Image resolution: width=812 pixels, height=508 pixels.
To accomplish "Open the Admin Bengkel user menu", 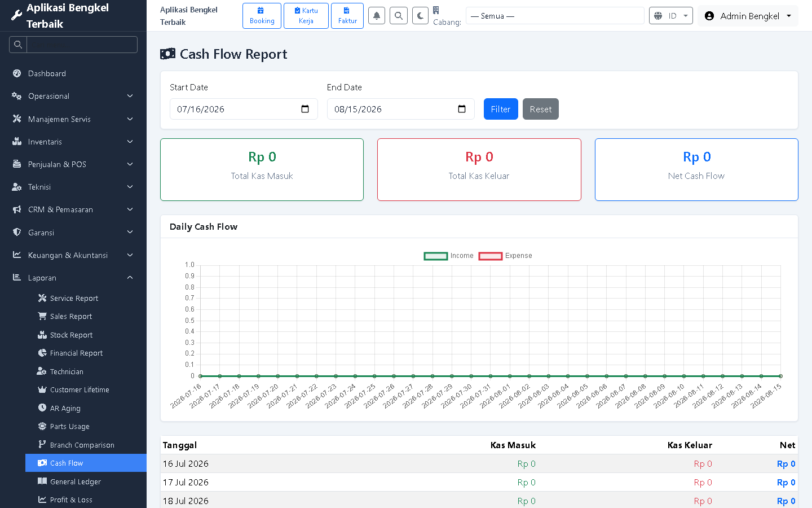I will point(748,16).
